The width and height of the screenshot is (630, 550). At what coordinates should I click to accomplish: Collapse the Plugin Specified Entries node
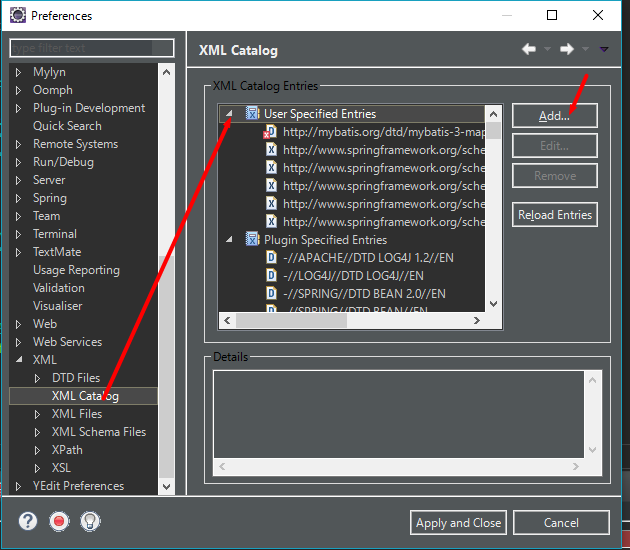(x=229, y=240)
